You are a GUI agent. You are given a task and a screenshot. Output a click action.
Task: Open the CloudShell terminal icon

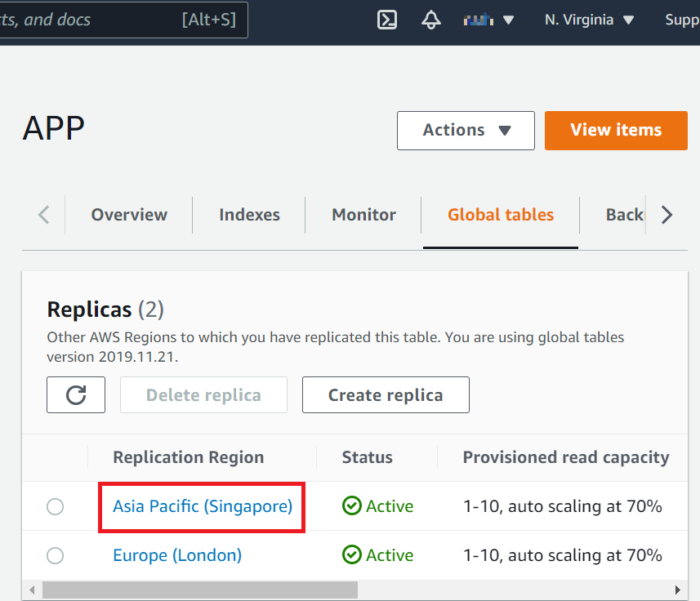click(387, 20)
